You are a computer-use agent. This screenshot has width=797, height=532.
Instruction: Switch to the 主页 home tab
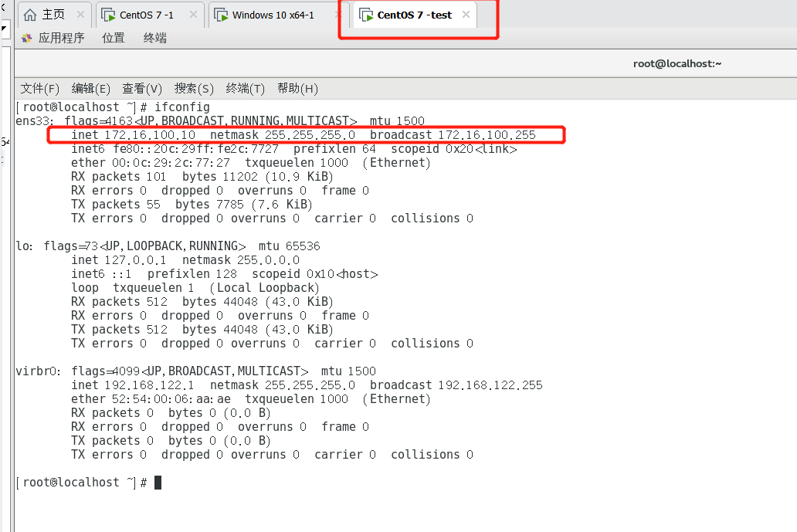click(55, 15)
